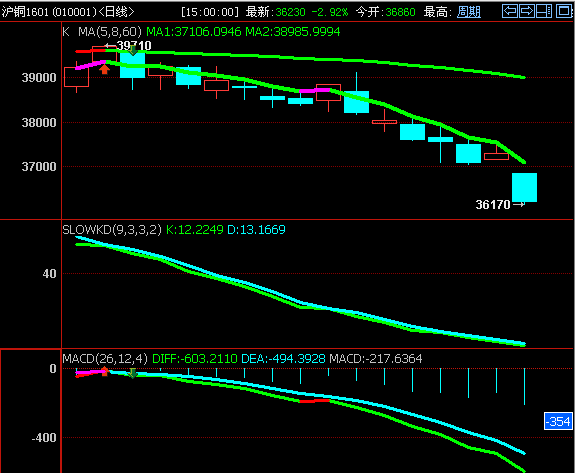
Task: Click the -2.92% change value
Action: 330,12
